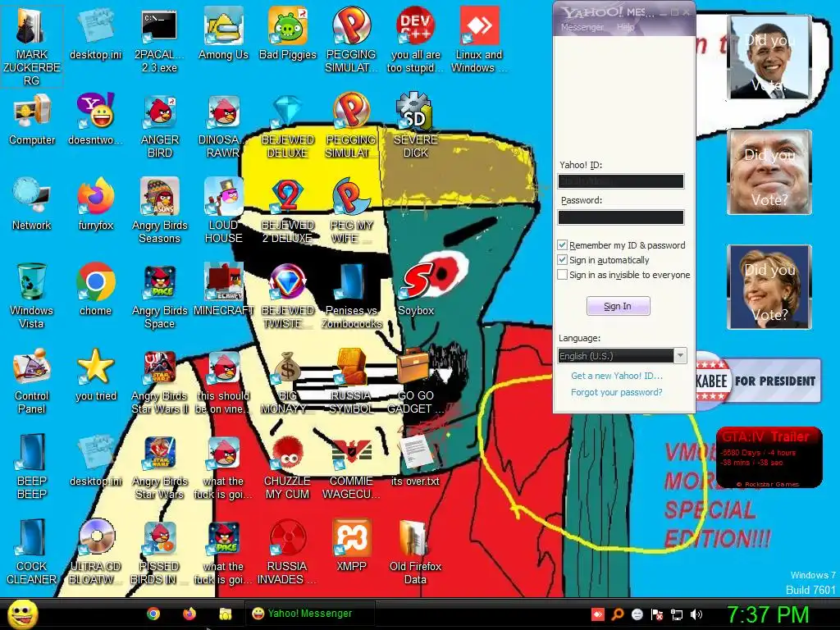Open the MARK ZUCKERBERG desktop icon

(32, 46)
